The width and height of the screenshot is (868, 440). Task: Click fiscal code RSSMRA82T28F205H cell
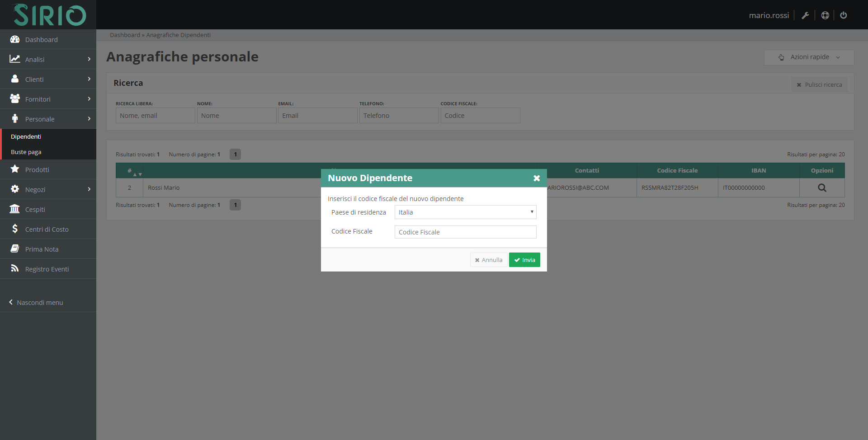tap(677, 187)
